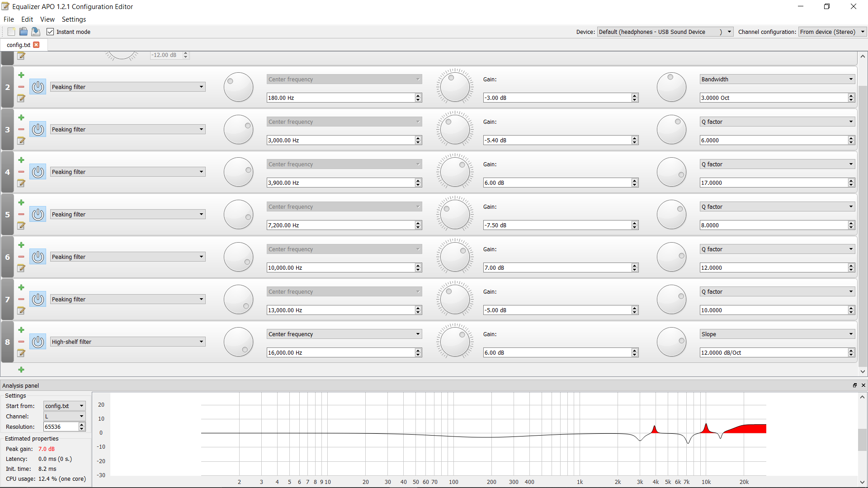The height and width of the screenshot is (488, 868).
Task: Add a filter above row 6 with the plus icon
Action: coord(21,245)
